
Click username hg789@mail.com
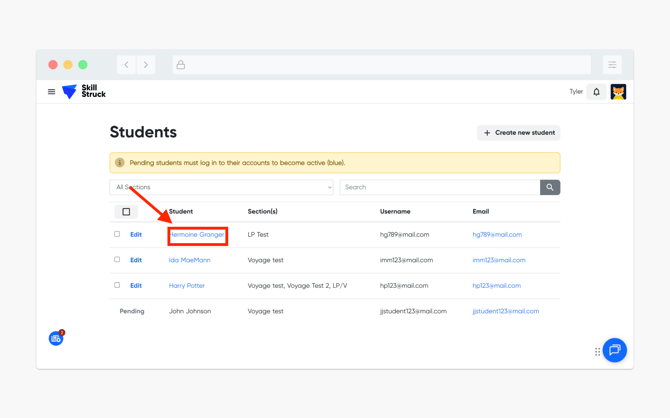[x=405, y=235]
